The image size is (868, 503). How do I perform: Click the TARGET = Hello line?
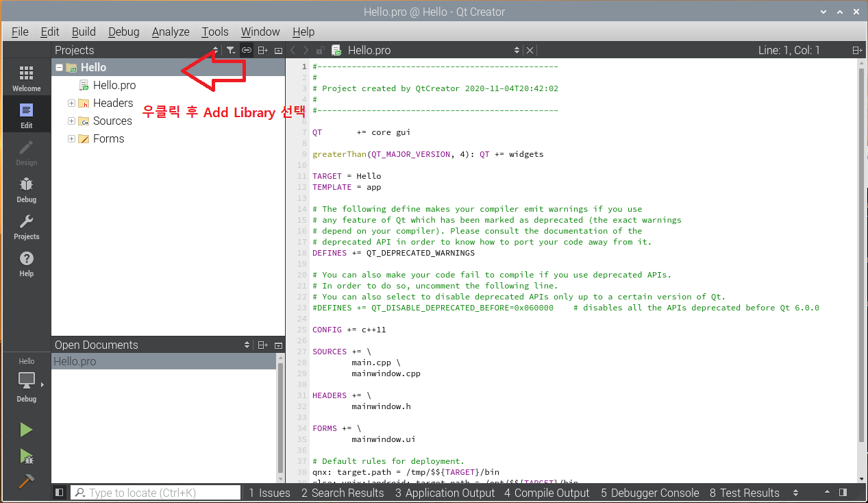tap(347, 176)
